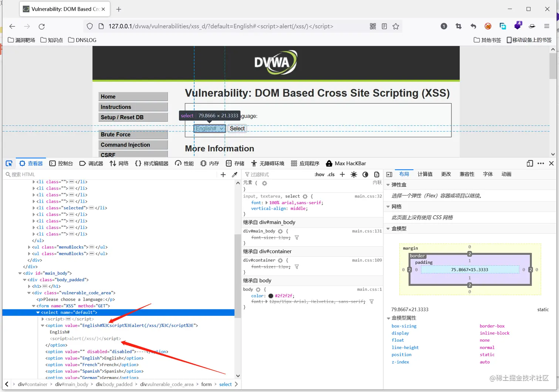Collapse the div id="main_body" node
Viewport: 559px width, 392px height.
tap(20, 273)
